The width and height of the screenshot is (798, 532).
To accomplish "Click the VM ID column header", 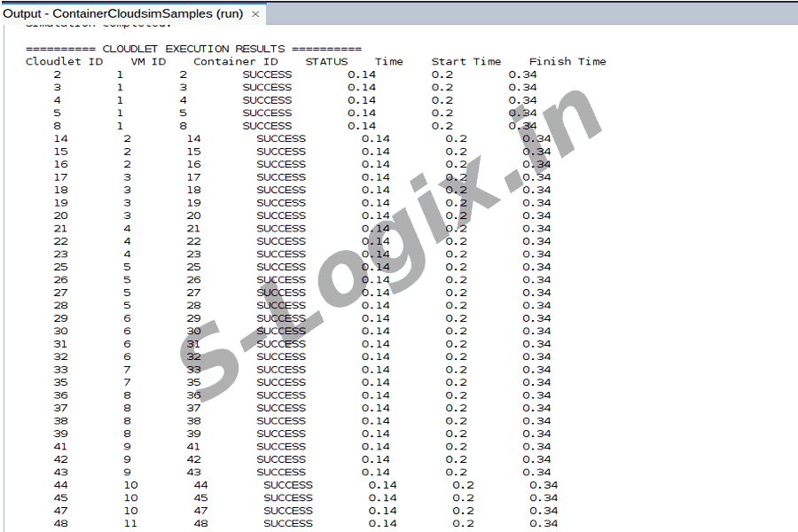I will pos(148,62).
